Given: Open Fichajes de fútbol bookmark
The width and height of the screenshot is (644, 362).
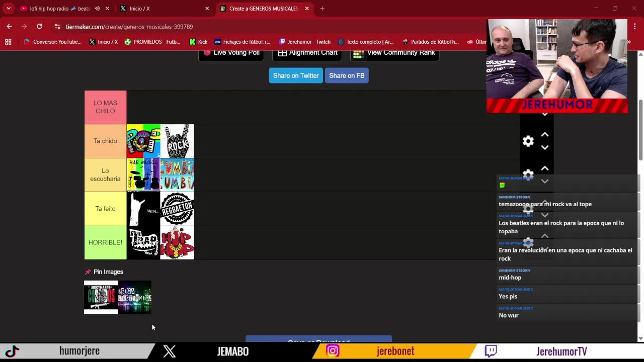Looking at the screenshot, I should [243, 42].
